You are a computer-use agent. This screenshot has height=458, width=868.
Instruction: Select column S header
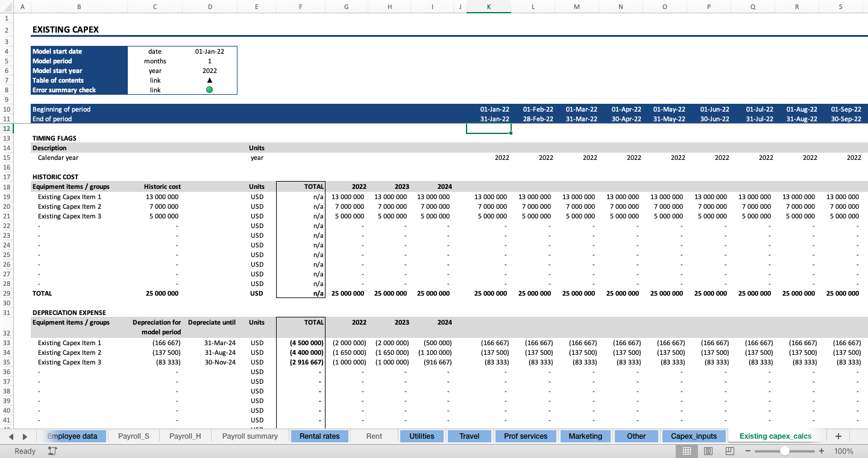pos(841,7)
